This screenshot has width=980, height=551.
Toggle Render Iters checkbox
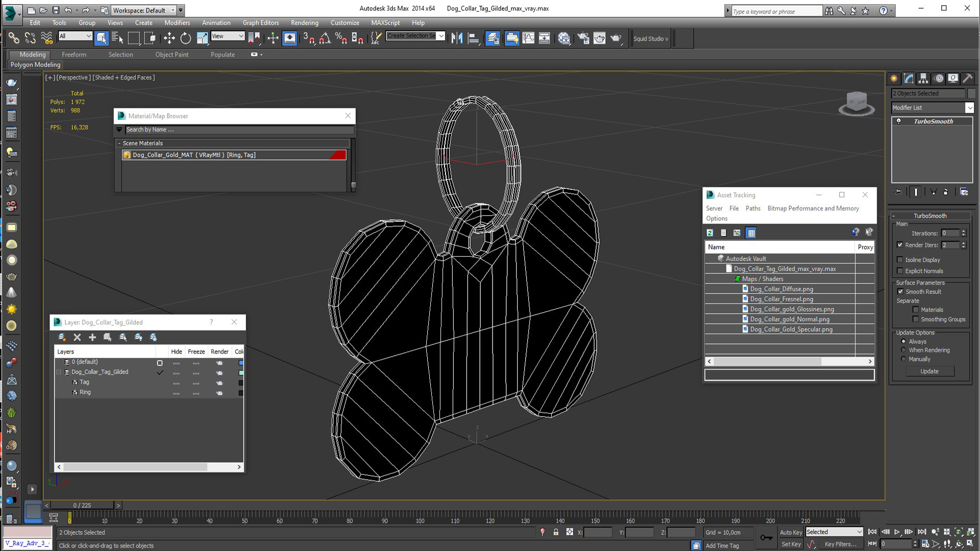pyautogui.click(x=900, y=245)
